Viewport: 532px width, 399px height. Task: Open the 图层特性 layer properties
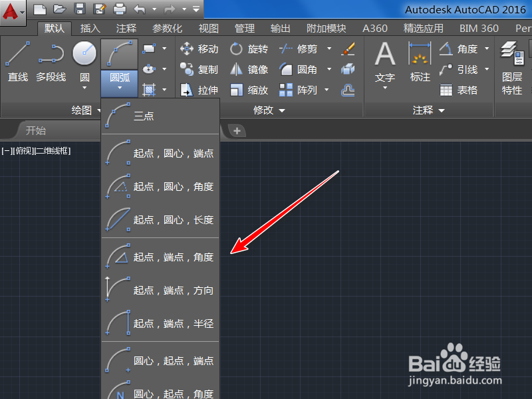pyautogui.click(x=512, y=68)
